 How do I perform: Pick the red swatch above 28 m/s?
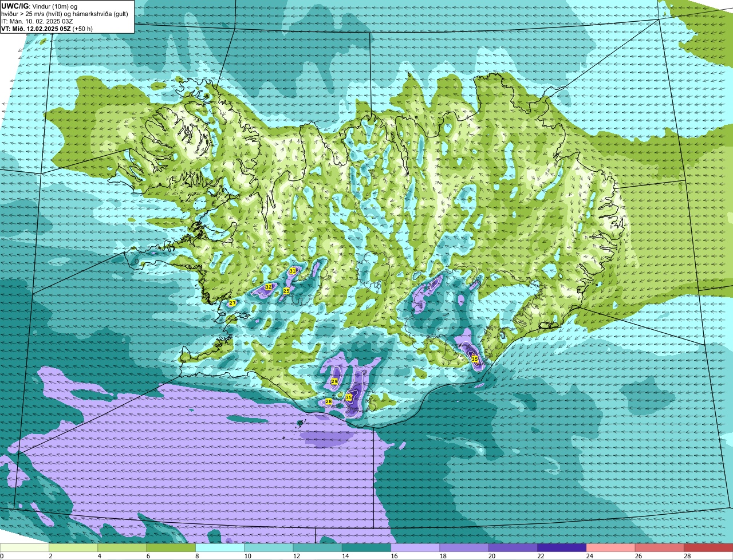708,548
